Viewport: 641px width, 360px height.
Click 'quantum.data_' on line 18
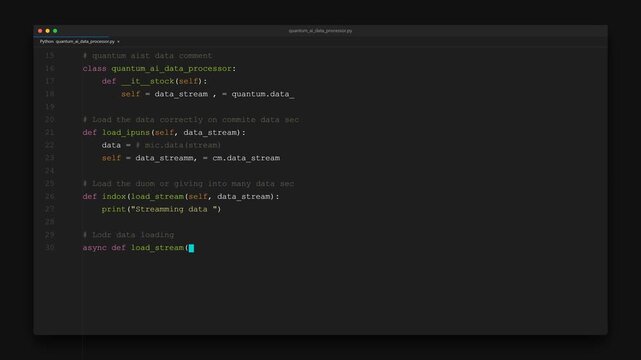(263, 94)
